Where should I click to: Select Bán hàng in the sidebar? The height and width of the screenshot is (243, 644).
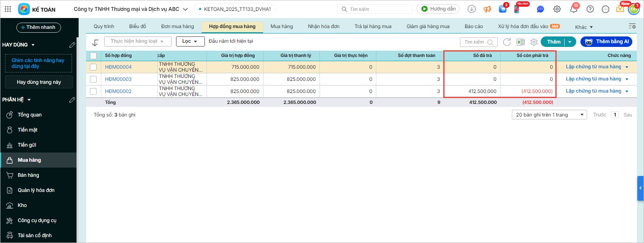pyautogui.click(x=28, y=175)
